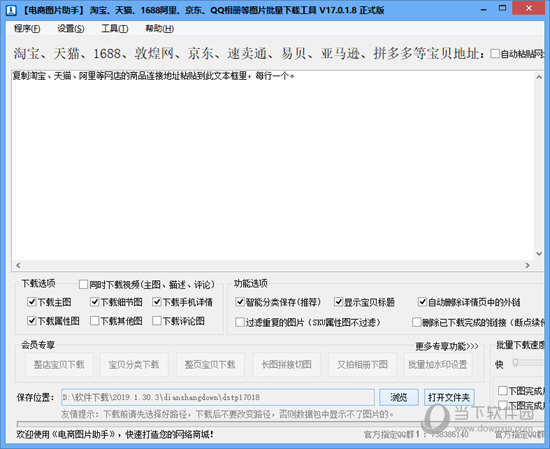Click the 更多专享功能>>> link
The image size is (550, 449).
point(447,346)
